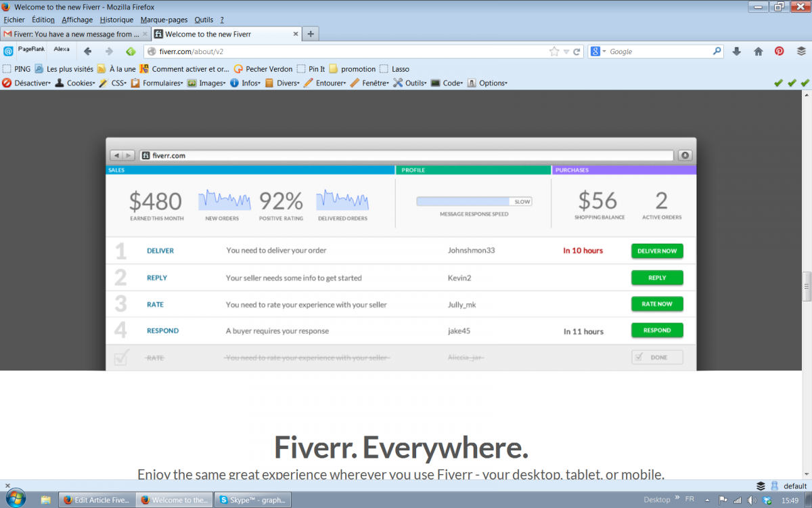Click the first green validation checkmark
Screen dimensions: 812x508
click(778, 83)
